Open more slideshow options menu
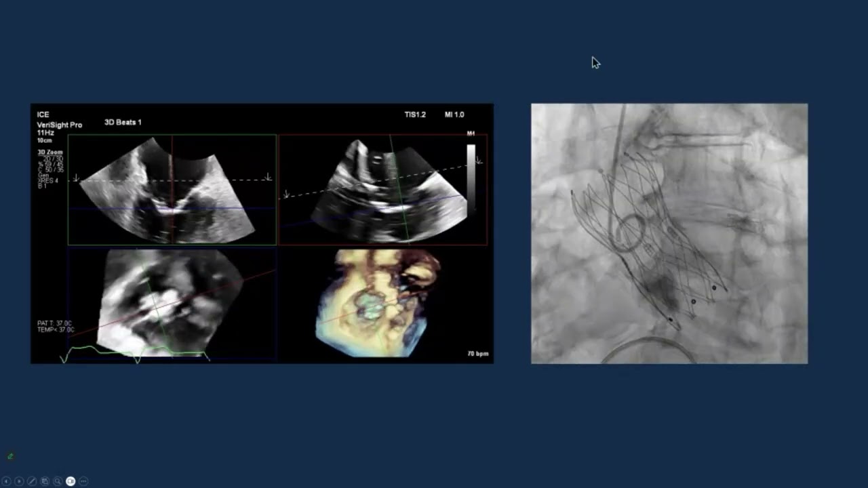Viewport: 868px width, 488px height. tap(83, 481)
